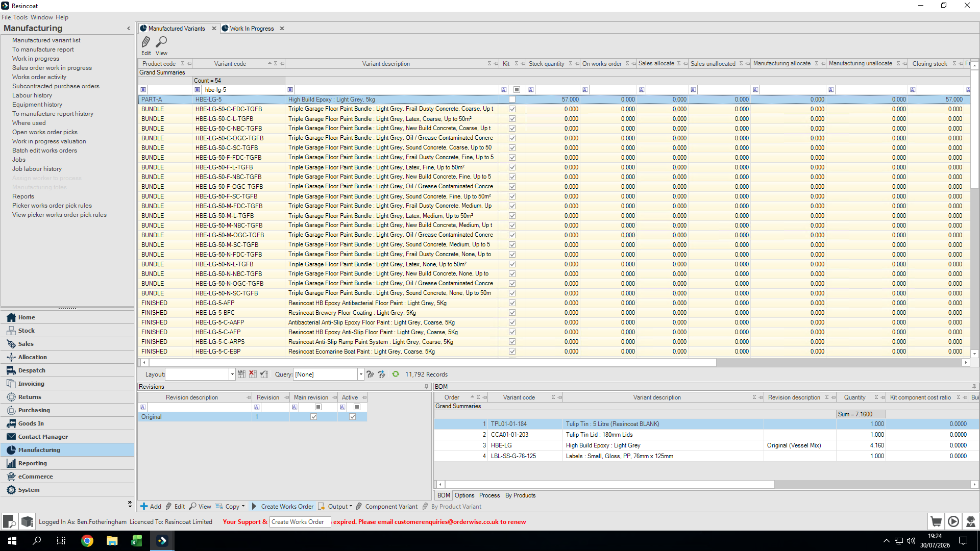Open the shopping cart icon in status bar
Viewport: 980px width, 551px height.
coord(936,521)
